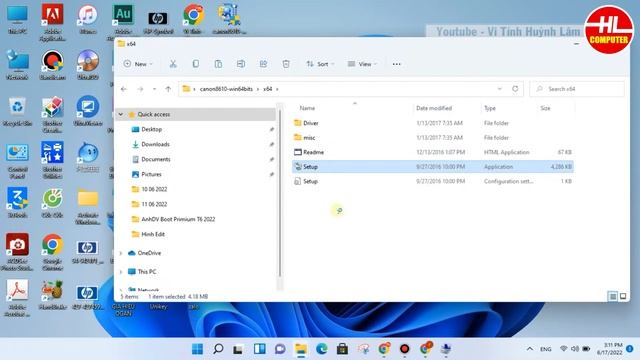Click the navigation pane scrollbar

coord(280,194)
